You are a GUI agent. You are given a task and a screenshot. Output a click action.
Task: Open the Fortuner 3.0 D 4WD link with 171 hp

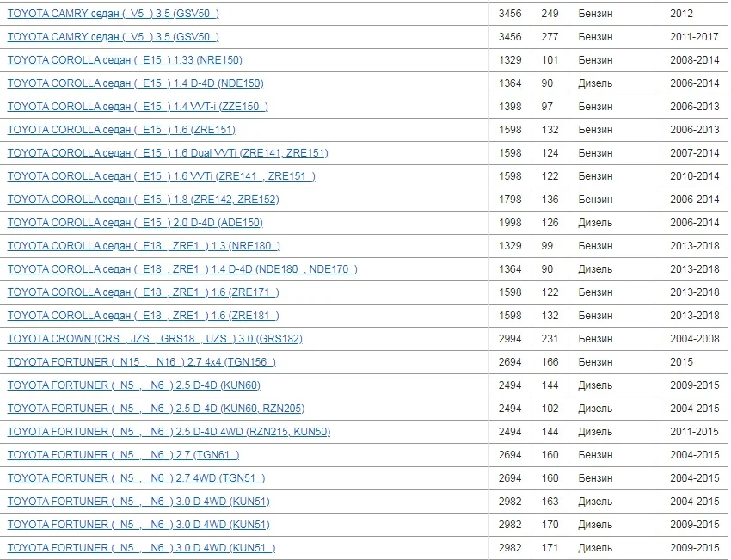pos(141,548)
